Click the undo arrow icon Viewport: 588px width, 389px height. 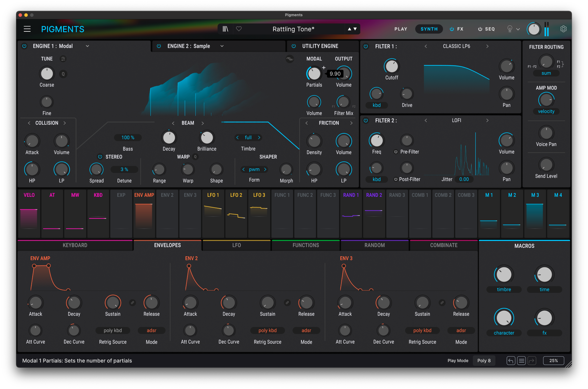tap(511, 361)
